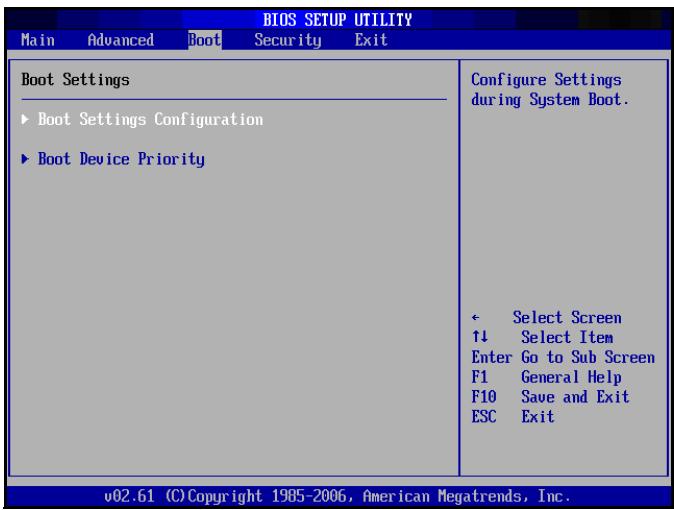Open the Advanced tab

[121, 40]
